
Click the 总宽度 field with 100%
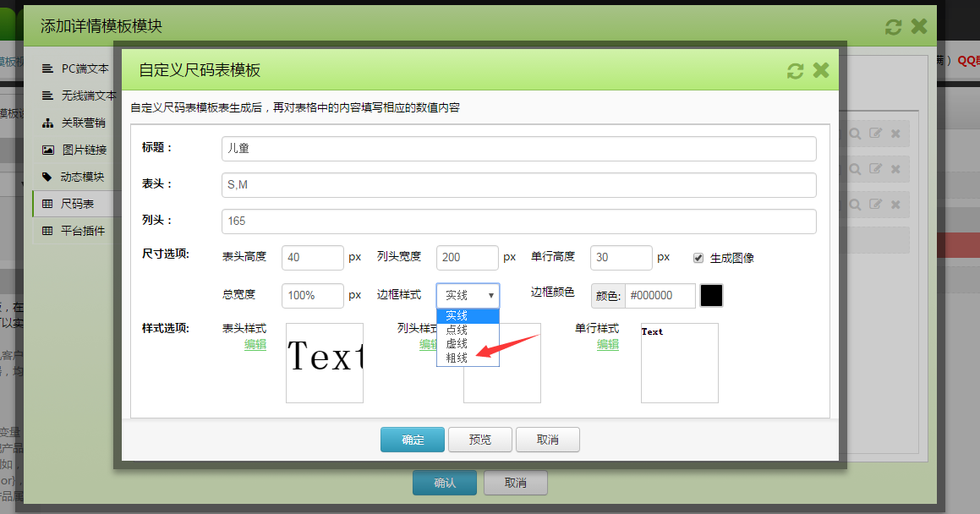point(313,295)
